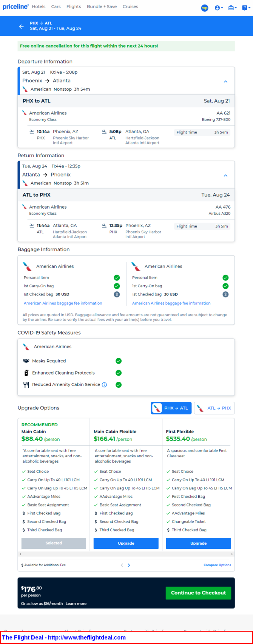Click the upgrade options horizontal scrollbar
253x644 pixels.
click(126, 554)
